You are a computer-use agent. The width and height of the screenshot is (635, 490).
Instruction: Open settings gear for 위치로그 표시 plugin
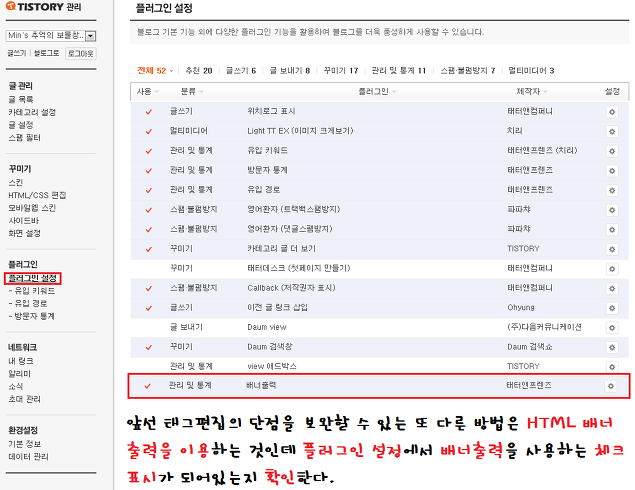(x=612, y=112)
